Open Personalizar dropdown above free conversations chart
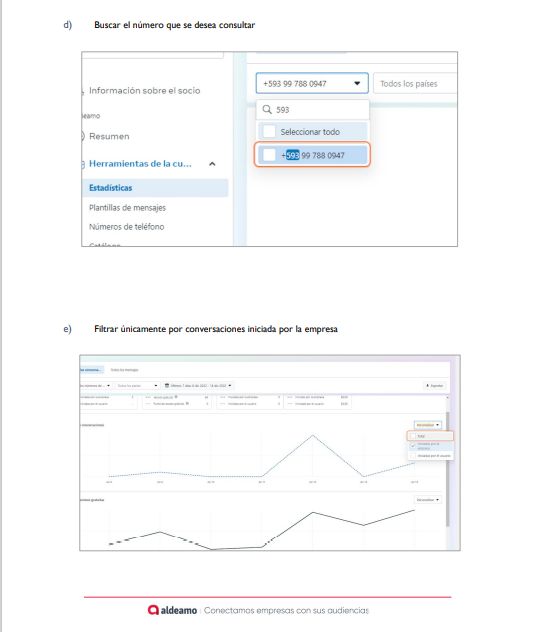The width and height of the screenshot is (536, 632). [x=428, y=500]
